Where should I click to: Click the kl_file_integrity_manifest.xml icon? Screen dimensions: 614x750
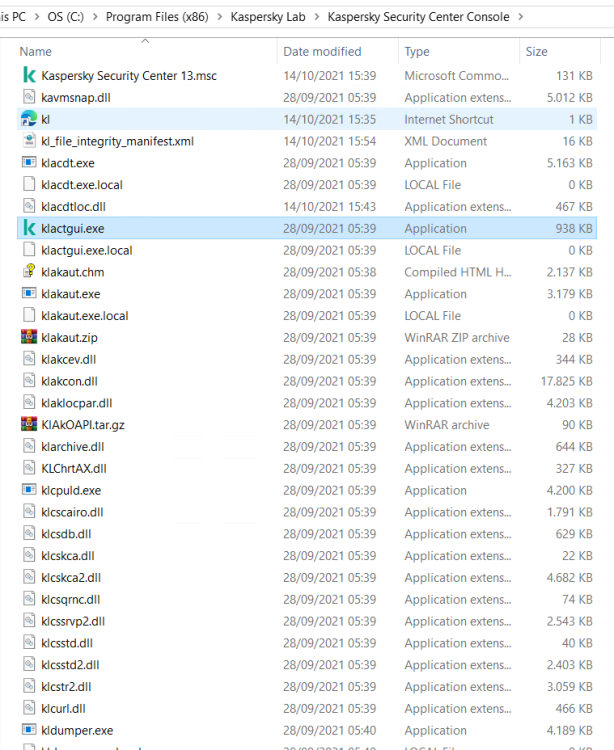point(29,141)
